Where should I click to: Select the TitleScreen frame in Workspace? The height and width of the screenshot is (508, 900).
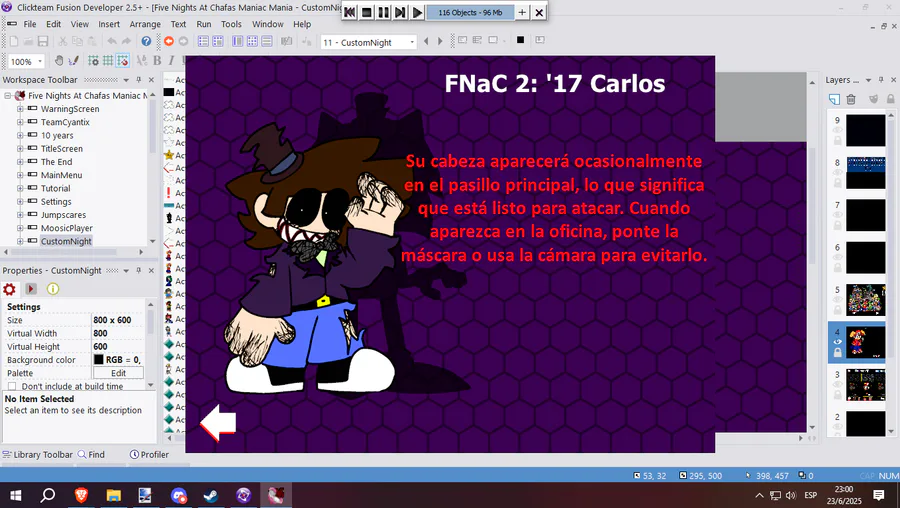pos(61,149)
